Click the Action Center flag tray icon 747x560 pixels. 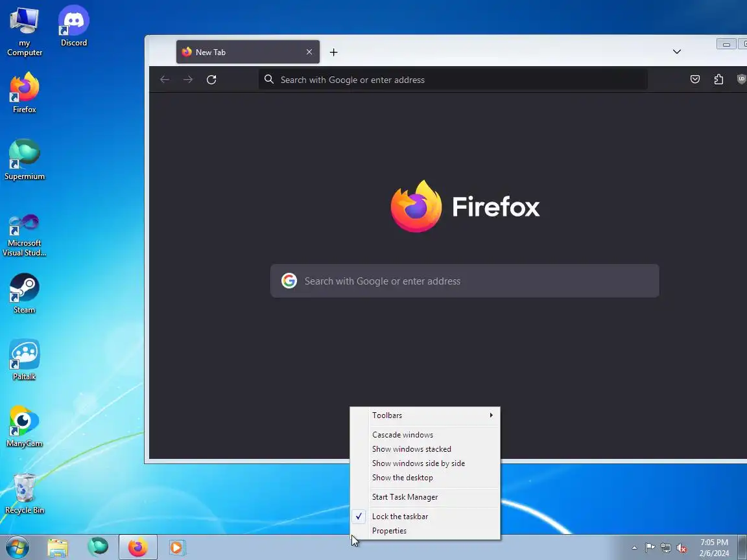pyautogui.click(x=650, y=548)
